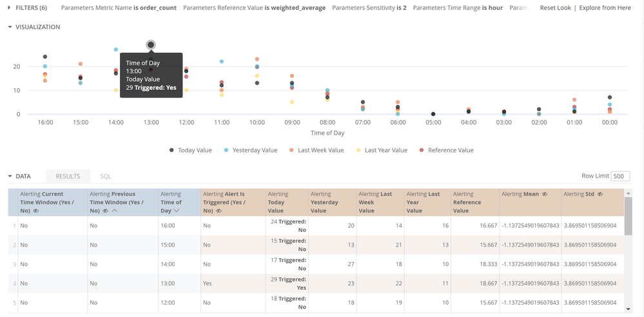Select the Alerting Today Value column header
Viewport: 644px width, 317px height.
pos(287,202)
